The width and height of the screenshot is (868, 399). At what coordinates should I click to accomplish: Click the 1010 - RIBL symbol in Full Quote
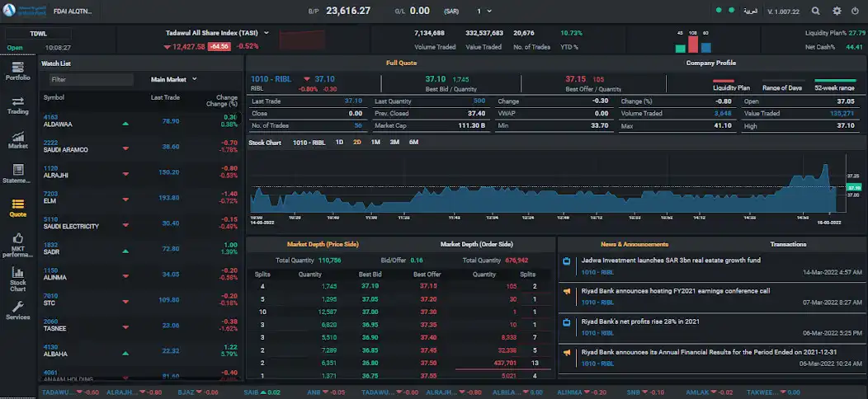271,79
